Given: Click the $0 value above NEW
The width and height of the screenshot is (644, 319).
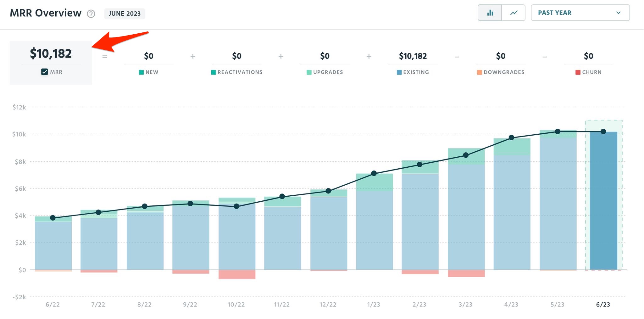Looking at the screenshot, I should tap(149, 56).
